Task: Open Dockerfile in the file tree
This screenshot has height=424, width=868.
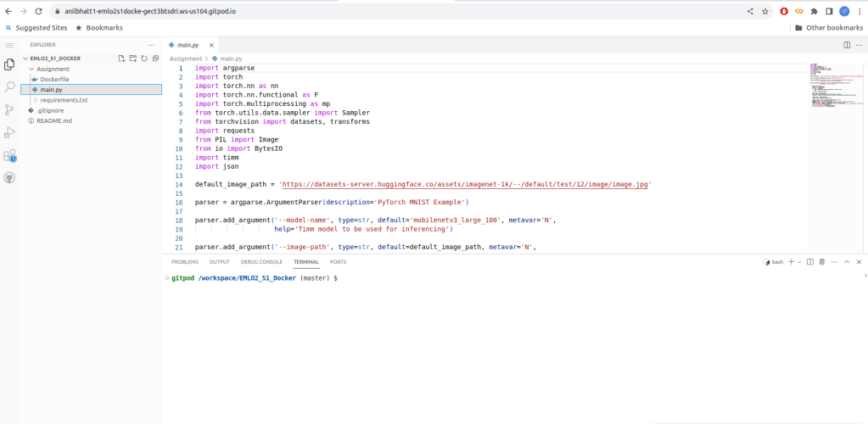Action: point(54,79)
